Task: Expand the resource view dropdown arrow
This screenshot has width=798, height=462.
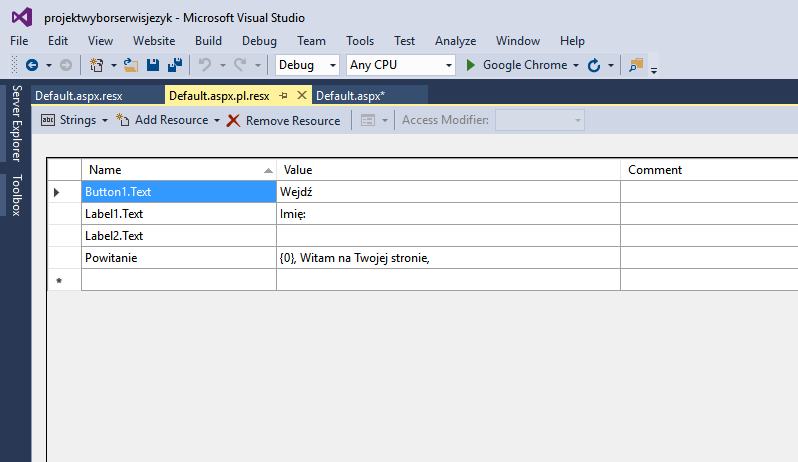Action: coord(385,121)
